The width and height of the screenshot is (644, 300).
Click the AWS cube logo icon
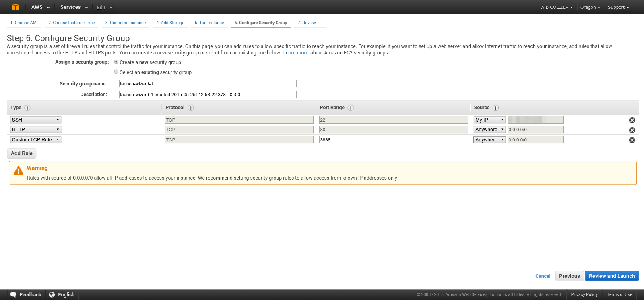coord(15,7)
